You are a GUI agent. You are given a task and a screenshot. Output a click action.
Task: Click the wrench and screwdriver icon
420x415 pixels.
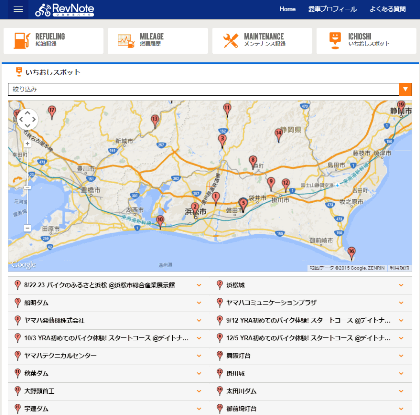click(x=231, y=40)
